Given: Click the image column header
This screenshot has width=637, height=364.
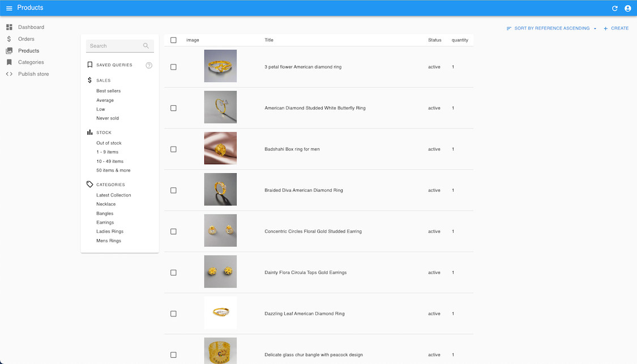Looking at the screenshot, I should [x=193, y=40].
